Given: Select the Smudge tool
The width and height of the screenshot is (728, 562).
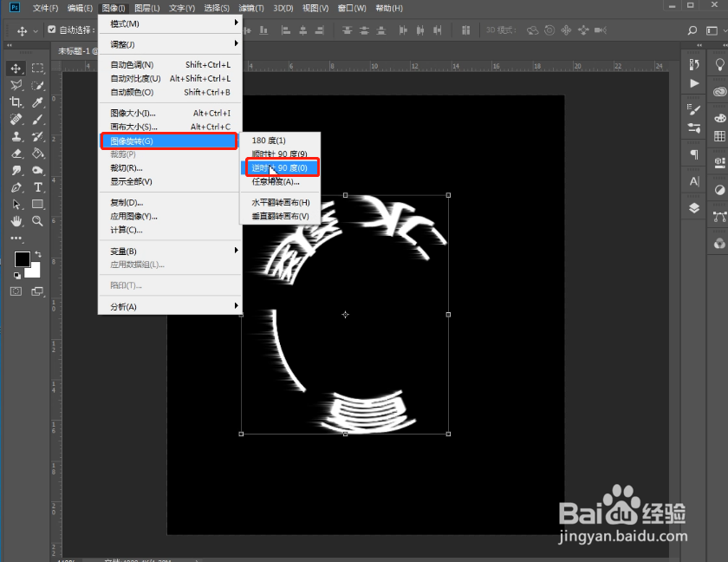Looking at the screenshot, I should 16,171.
